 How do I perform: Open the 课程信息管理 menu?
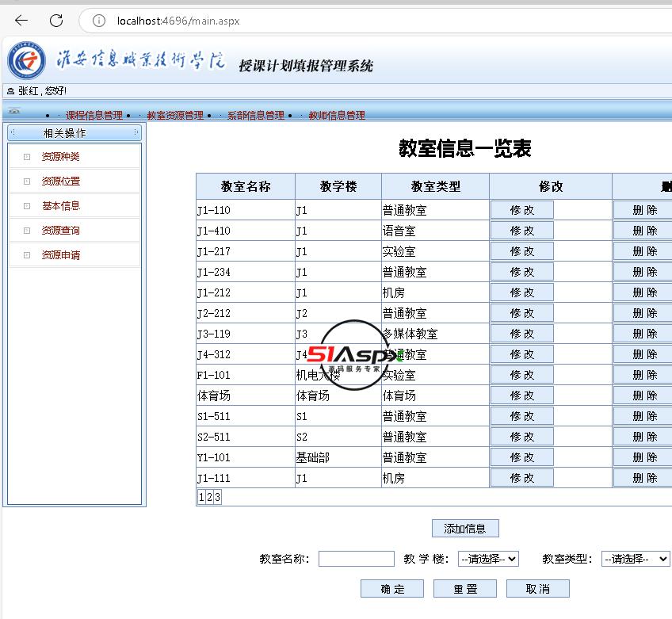pyautogui.click(x=94, y=116)
